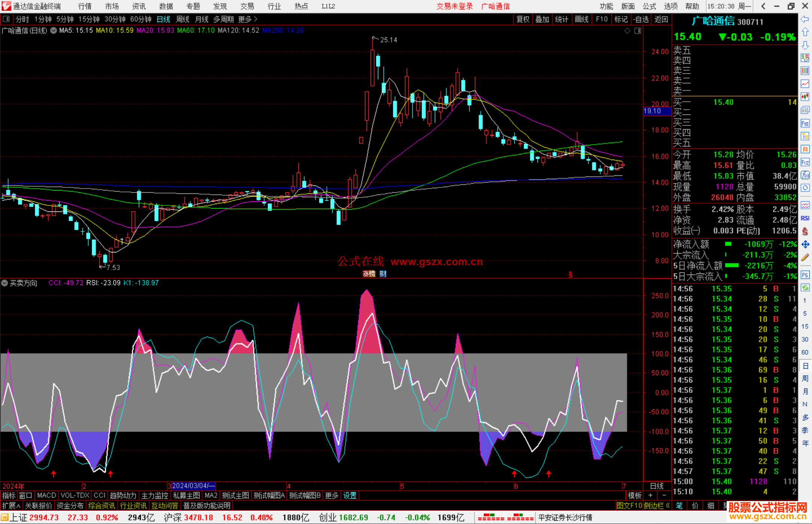Open the 行情 menu
Image resolution: width=812 pixels, height=524 pixels.
(85, 6)
